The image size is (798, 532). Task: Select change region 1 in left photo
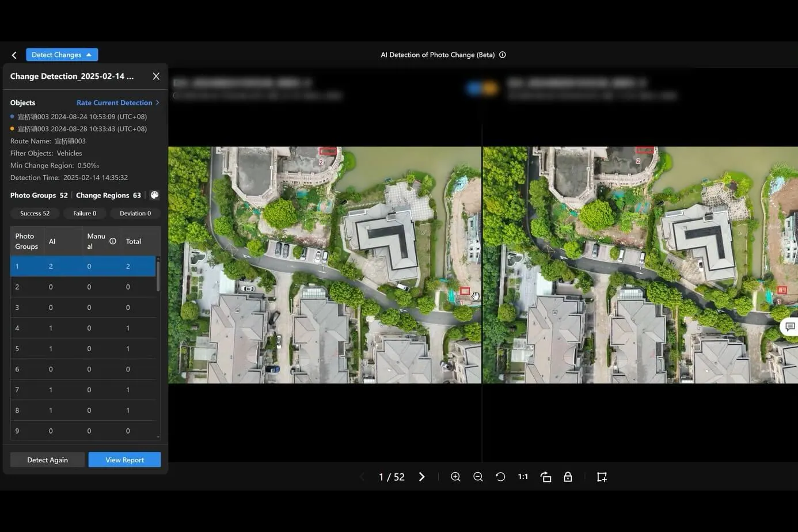pyautogui.click(x=465, y=291)
